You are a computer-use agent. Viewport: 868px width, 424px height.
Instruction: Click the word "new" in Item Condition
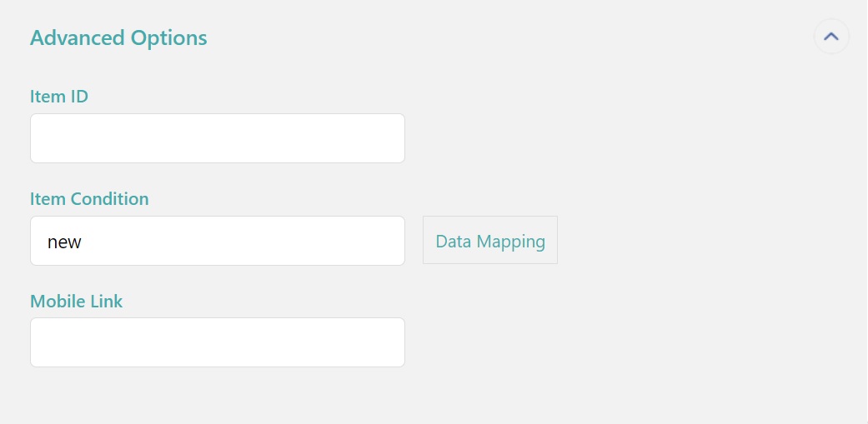(x=64, y=242)
